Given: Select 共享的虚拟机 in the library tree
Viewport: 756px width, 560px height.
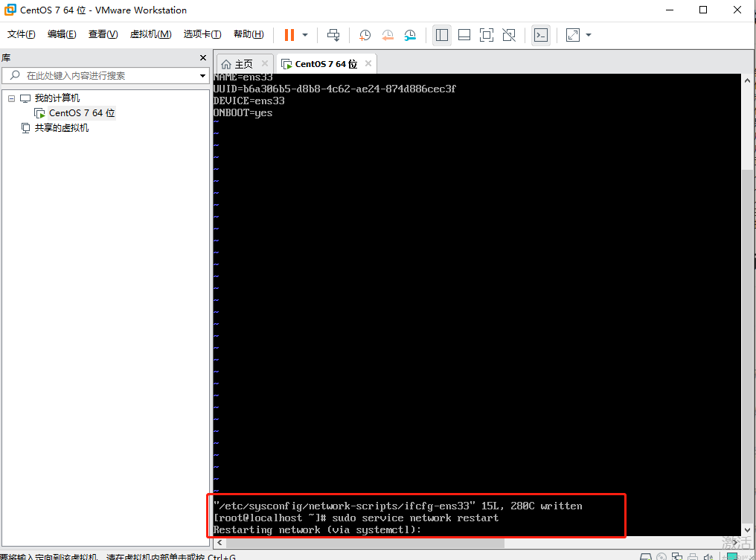Looking at the screenshot, I should pos(61,128).
